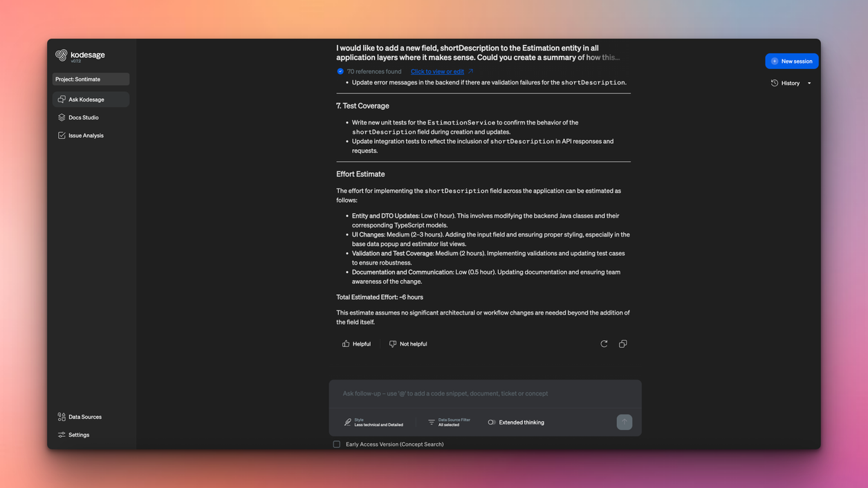The height and width of the screenshot is (488, 868).
Task: Mark the answer as Not helpful
Action: 408,344
